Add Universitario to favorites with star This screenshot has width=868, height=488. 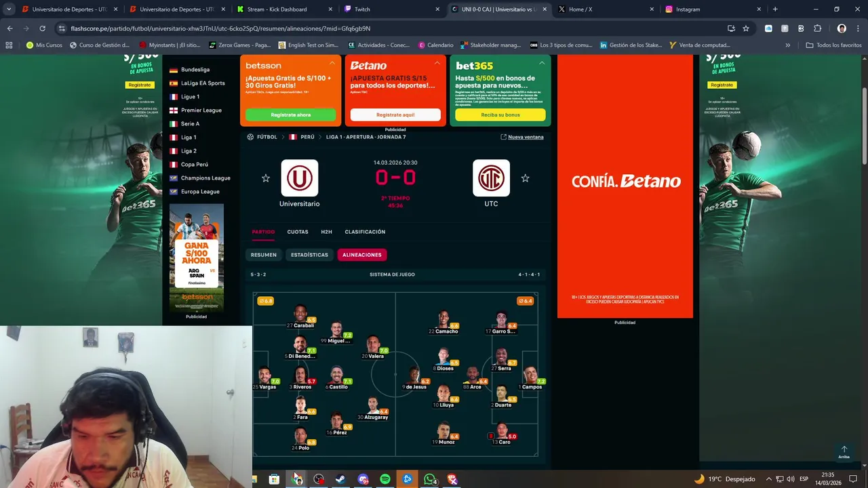(x=266, y=178)
